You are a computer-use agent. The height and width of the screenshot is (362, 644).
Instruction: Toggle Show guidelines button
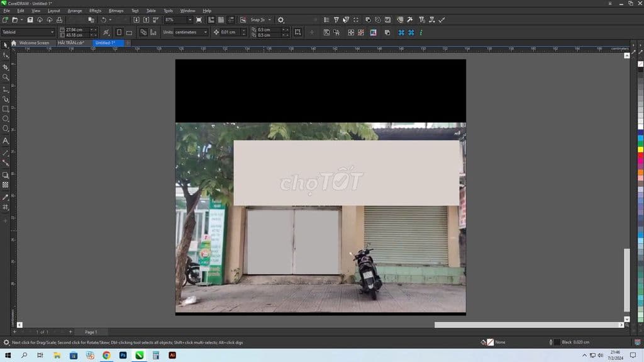[231, 20]
